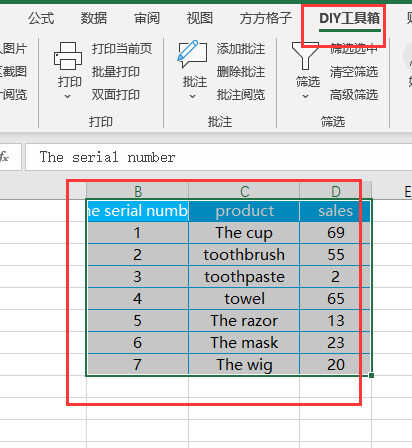Image resolution: width=412 pixels, height=448 pixels.
Task: Open the 方方格子 ribbon tab
Action: (266, 18)
